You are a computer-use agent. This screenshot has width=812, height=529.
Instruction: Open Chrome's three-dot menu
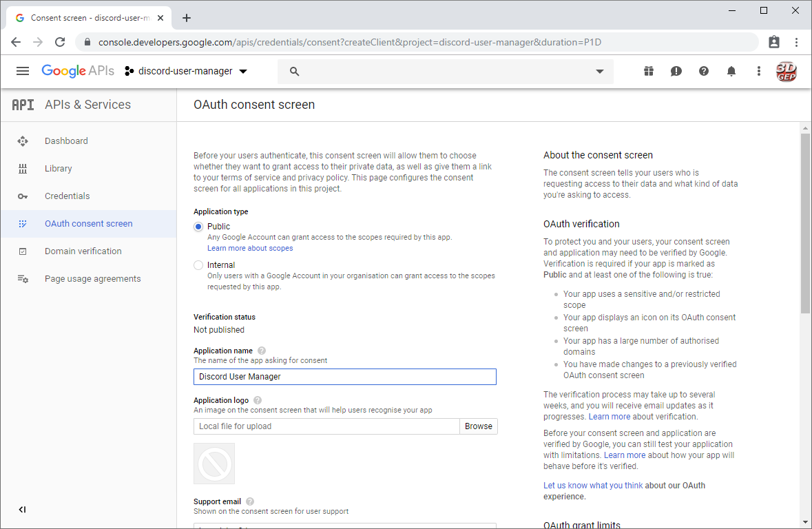[x=796, y=42]
